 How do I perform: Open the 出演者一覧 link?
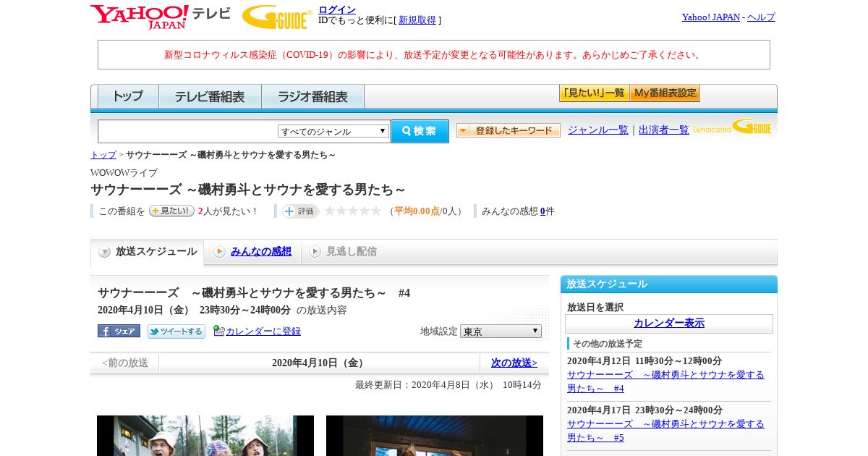pos(664,130)
